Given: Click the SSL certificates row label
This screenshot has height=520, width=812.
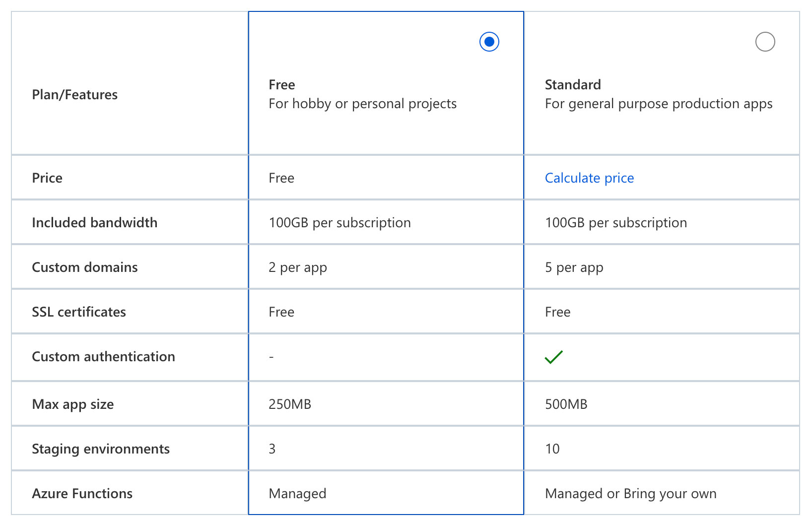Looking at the screenshot, I should coord(78,312).
